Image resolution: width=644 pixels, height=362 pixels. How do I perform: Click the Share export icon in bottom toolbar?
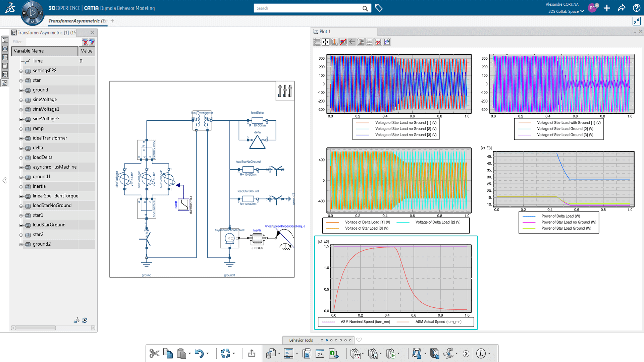click(252, 353)
